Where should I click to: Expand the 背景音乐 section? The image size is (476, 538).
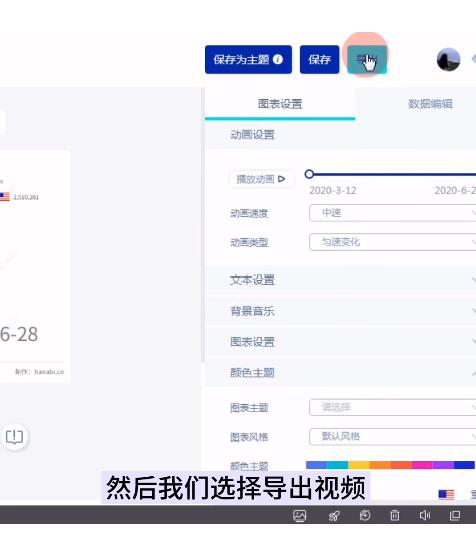[x=340, y=311]
